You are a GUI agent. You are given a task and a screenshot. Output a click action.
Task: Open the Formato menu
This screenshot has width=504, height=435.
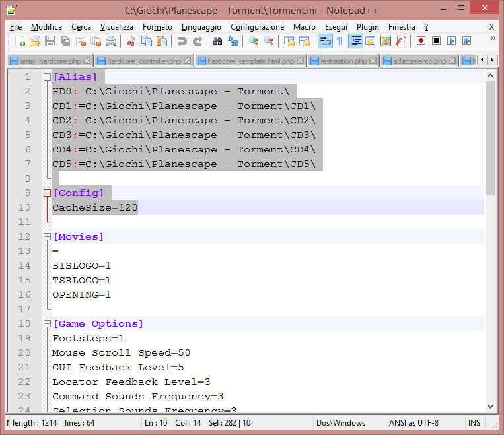pos(157,27)
